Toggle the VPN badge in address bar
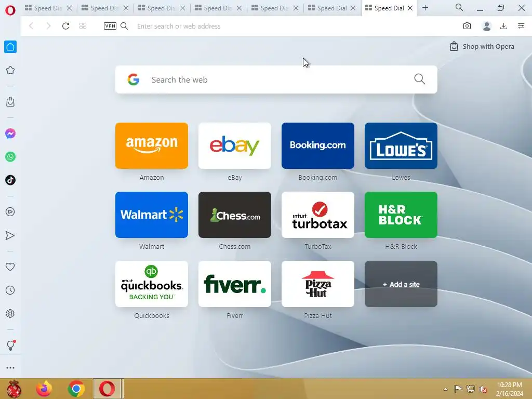The image size is (532, 399). 110,26
